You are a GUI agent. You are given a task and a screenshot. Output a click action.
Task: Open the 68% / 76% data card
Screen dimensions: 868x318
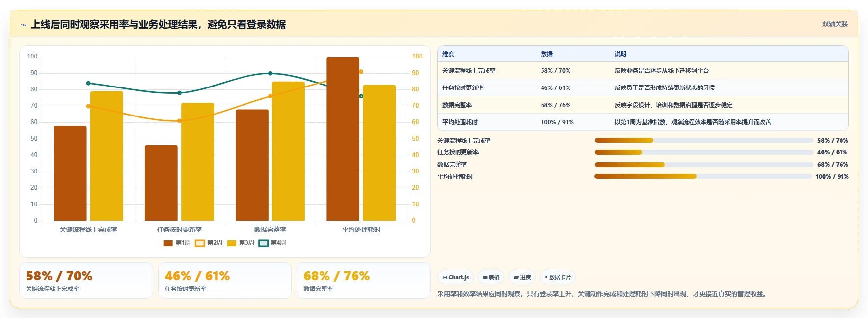(363, 281)
